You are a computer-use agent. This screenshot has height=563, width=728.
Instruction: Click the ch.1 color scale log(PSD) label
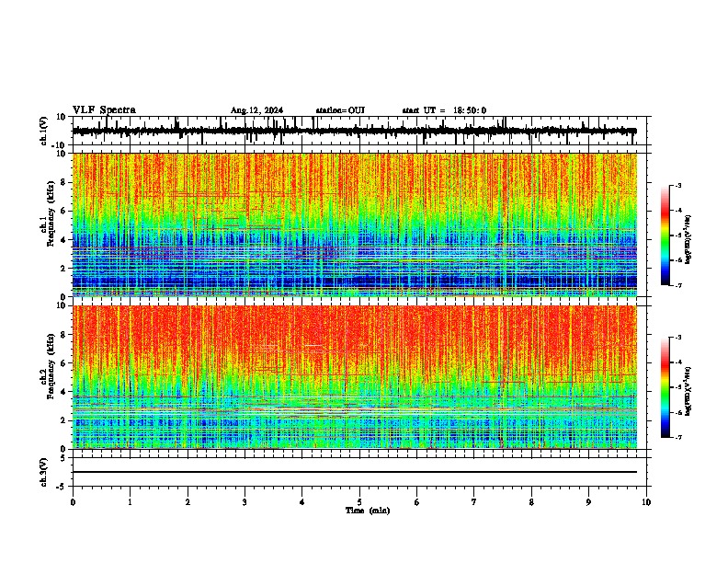(x=688, y=240)
